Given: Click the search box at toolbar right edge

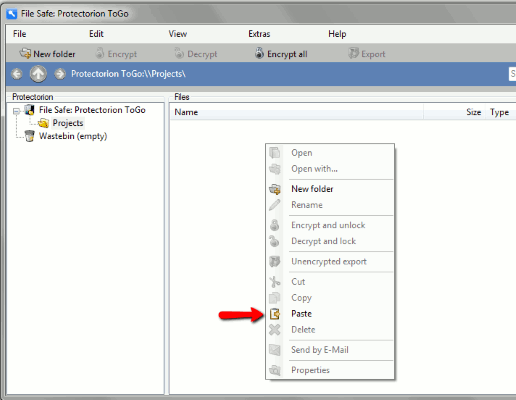Looking at the screenshot, I should pyautogui.click(x=512, y=74).
